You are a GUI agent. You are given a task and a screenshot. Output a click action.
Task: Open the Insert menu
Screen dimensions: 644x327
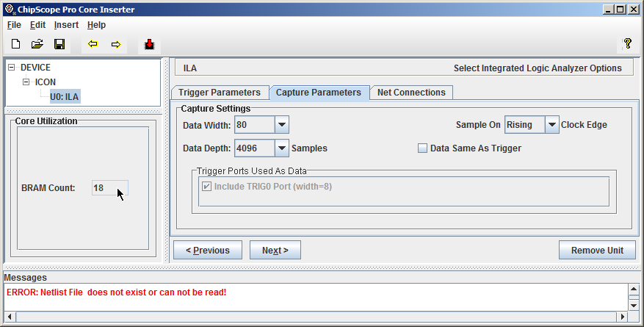coord(66,25)
